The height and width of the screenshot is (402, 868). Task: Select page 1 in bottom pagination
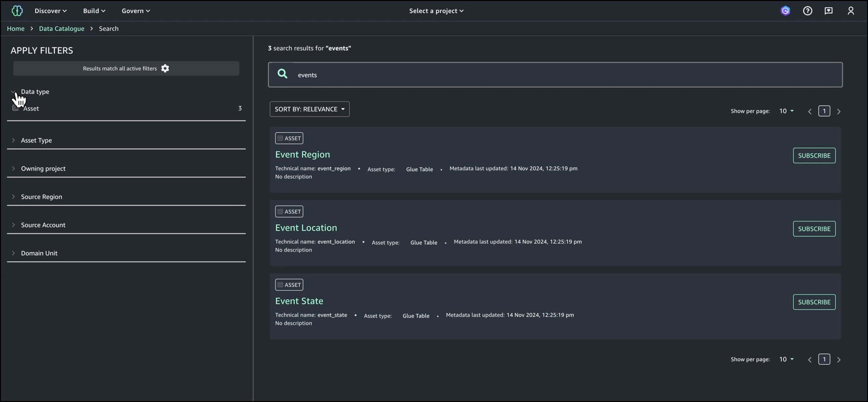pos(824,359)
